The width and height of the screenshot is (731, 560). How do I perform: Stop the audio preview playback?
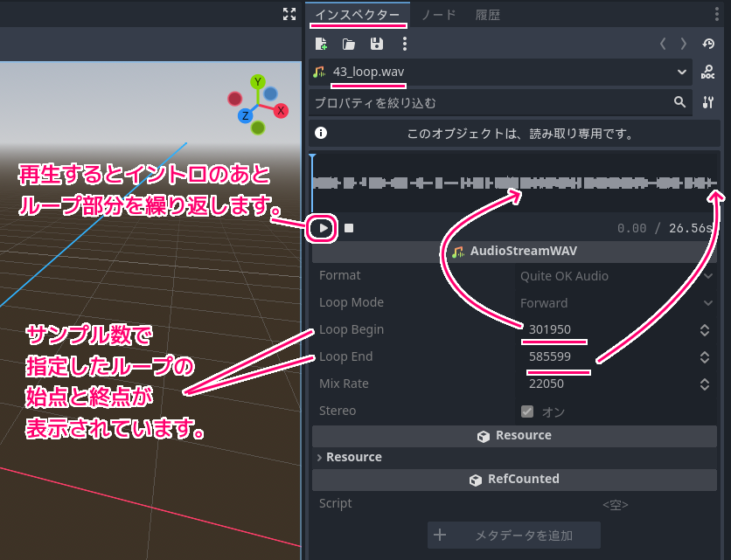(349, 228)
